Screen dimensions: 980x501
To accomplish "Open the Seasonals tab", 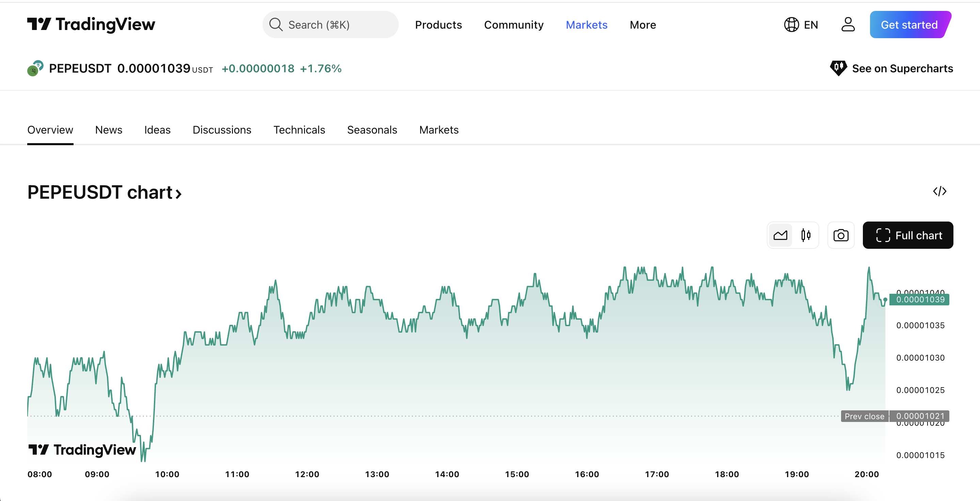I will point(372,130).
